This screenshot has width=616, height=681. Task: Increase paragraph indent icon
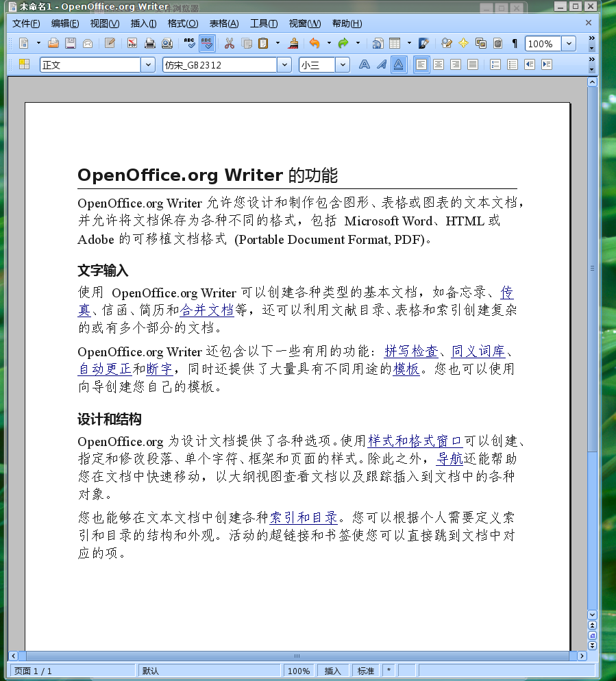pyautogui.click(x=547, y=64)
